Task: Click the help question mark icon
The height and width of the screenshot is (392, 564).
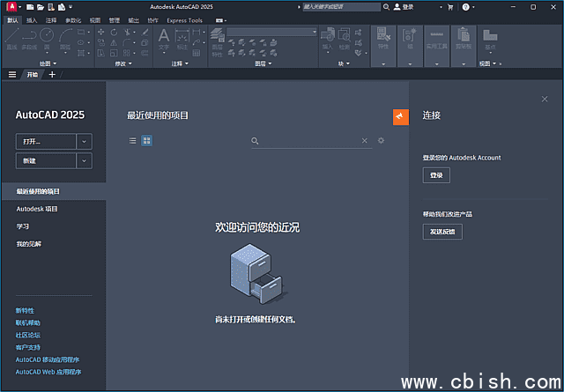Action: coord(465,7)
